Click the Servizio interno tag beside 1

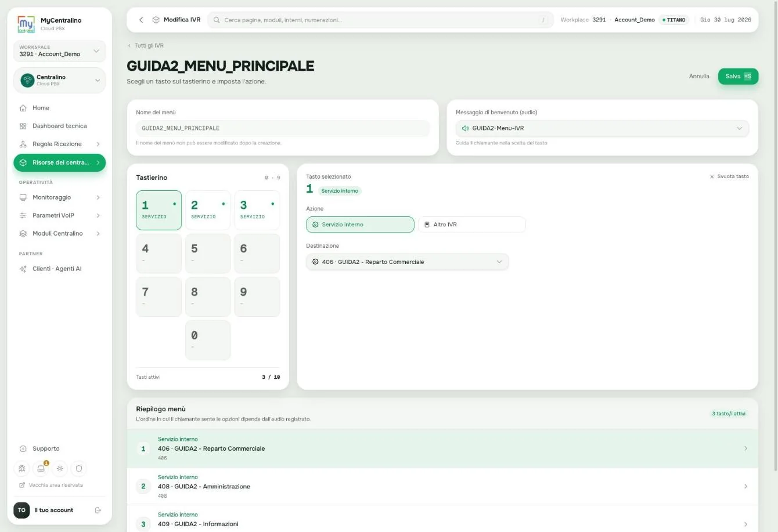[x=340, y=191]
